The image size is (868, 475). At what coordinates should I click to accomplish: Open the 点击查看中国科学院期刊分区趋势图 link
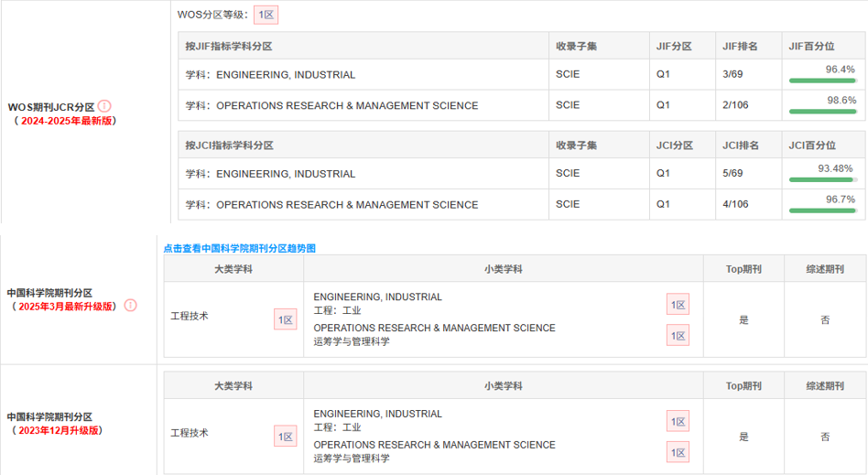239,248
